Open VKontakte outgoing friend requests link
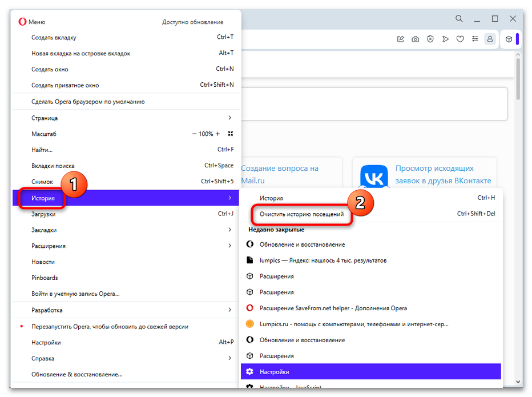The width and height of the screenshot is (532, 397). pos(443,175)
